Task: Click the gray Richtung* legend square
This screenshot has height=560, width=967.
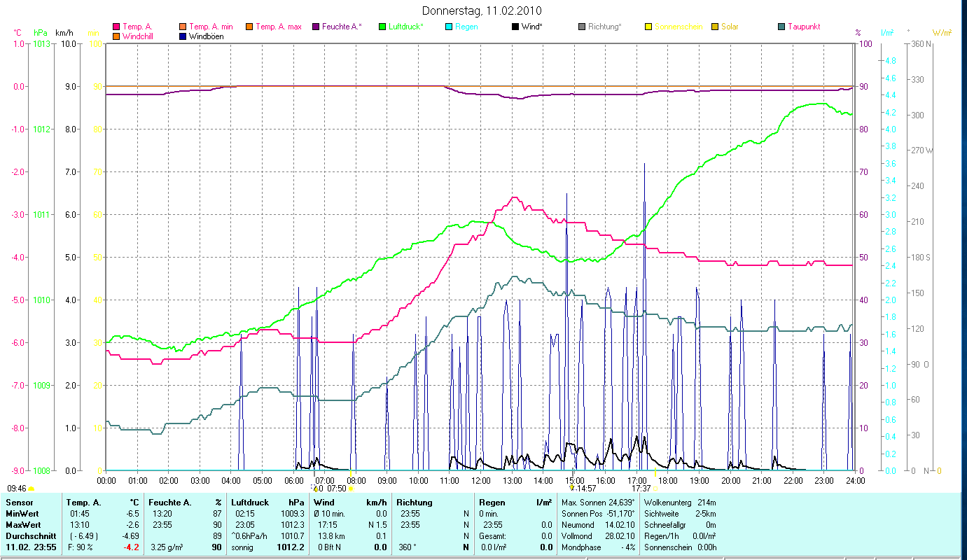Action: (582, 27)
